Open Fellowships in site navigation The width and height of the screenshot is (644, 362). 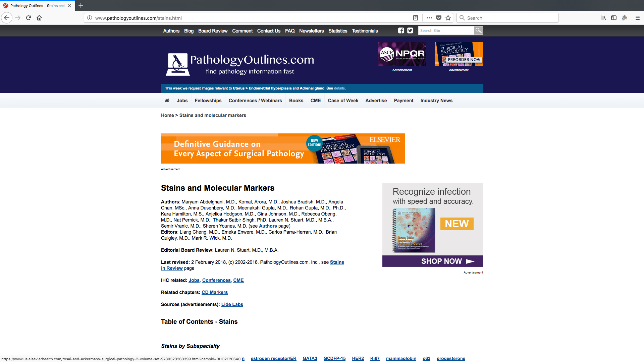click(x=208, y=101)
